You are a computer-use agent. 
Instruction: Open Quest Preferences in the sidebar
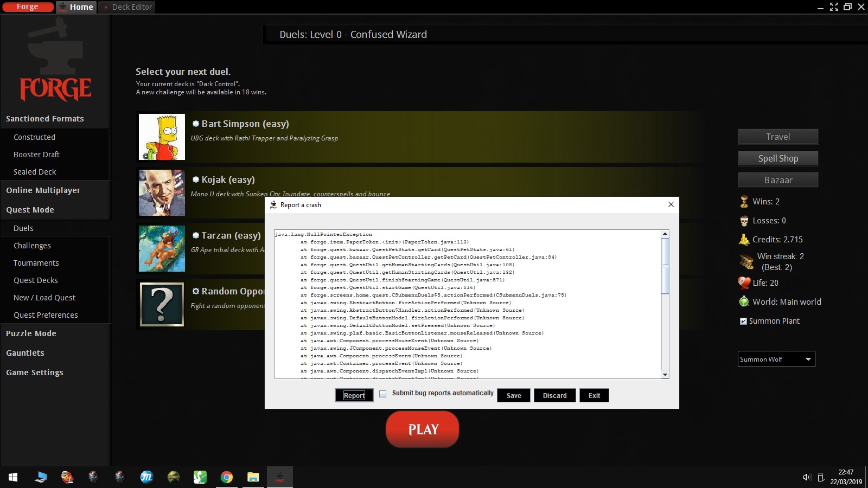click(46, 315)
